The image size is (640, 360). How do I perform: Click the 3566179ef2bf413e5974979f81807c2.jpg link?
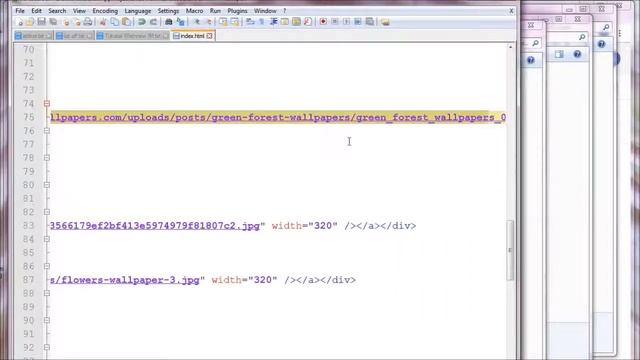(x=155, y=226)
